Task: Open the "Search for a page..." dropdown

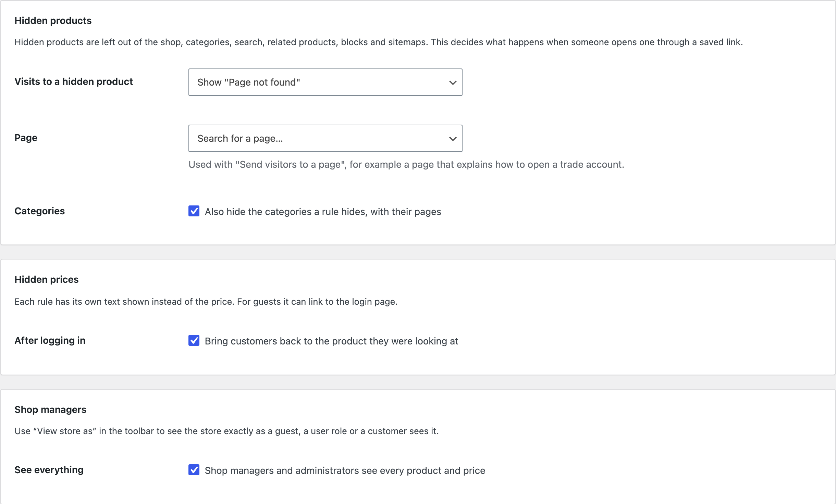Action: click(325, 138)
